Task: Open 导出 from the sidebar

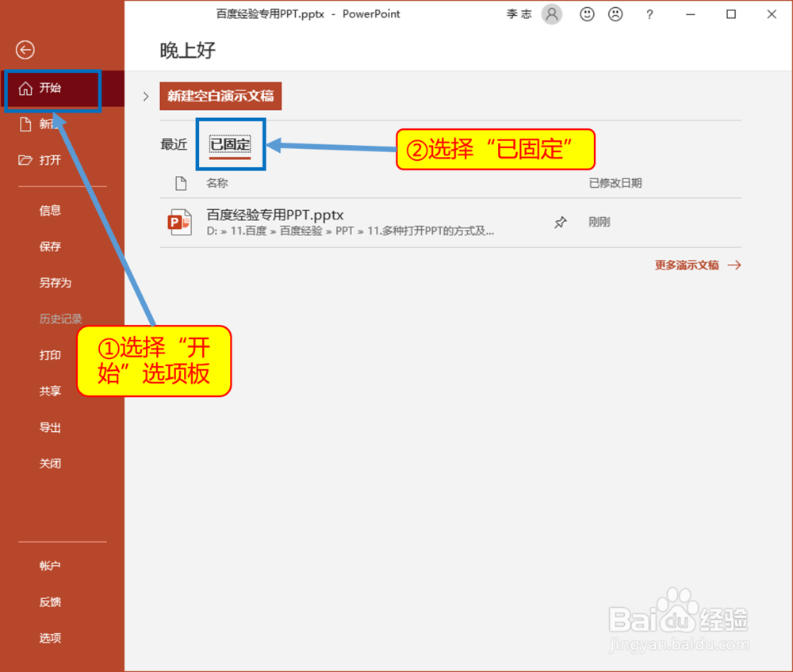Action: 50,427
